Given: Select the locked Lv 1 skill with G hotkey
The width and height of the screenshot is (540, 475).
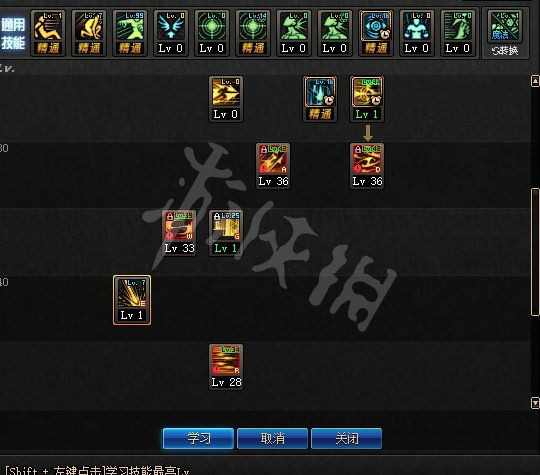Looking at the screenshot, I should (226, 233).
